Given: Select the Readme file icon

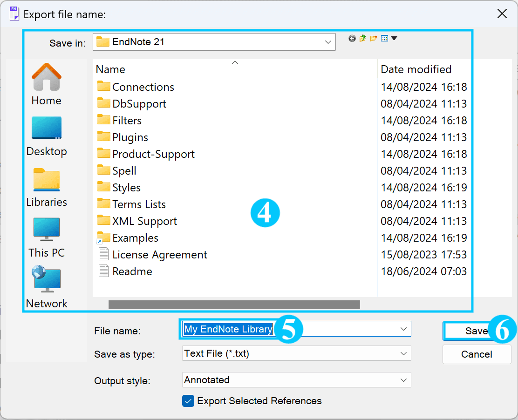Looking at the screenshot, I should [x=104, y=271].
